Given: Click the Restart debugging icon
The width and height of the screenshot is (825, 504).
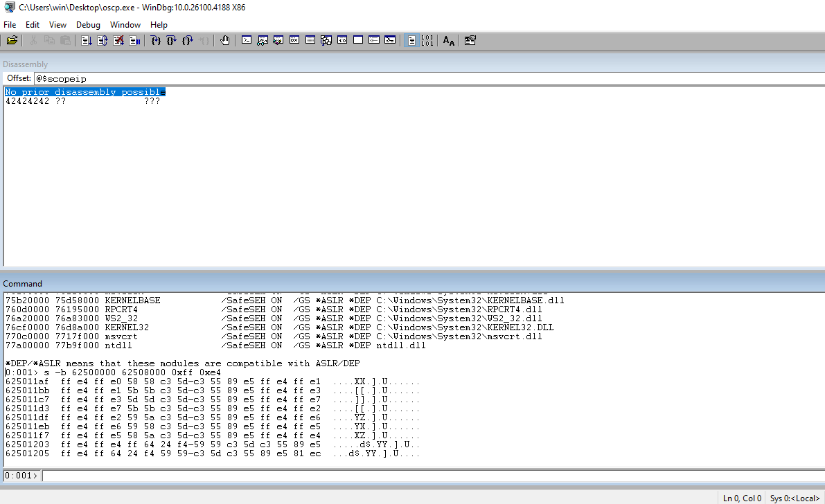Looking at the screenshot, I should 103,41.
